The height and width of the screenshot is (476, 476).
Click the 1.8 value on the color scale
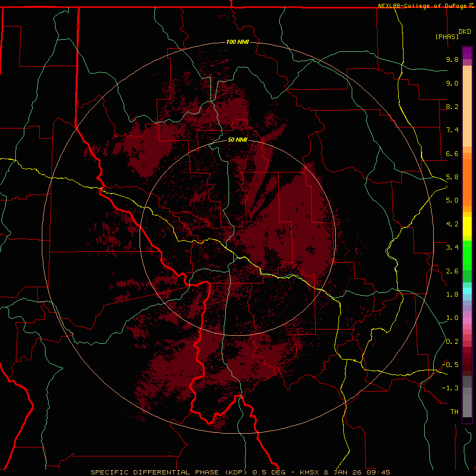click(x=452, y=295)
